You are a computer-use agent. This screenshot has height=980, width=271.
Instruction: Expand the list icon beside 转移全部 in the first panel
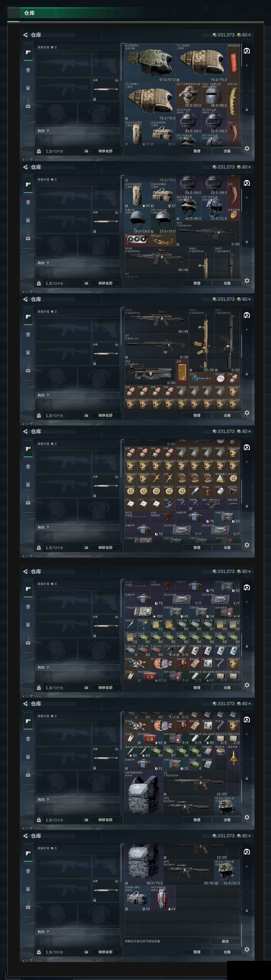(x=86, y=151)
